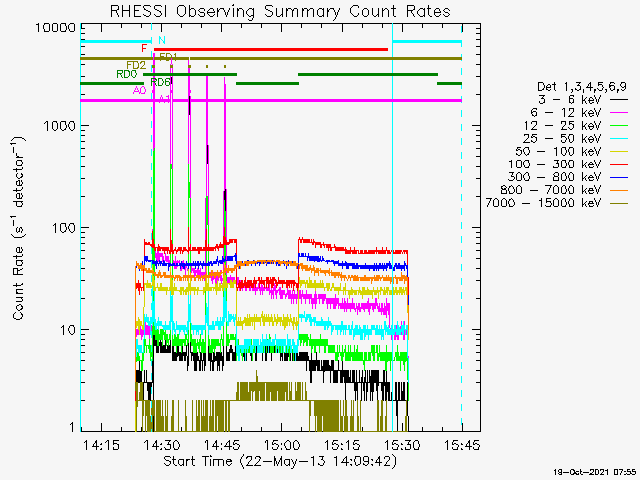The image size is (640, 480).
Task: Click the x-axis tick label '15:00'
Action: [282, 445]
